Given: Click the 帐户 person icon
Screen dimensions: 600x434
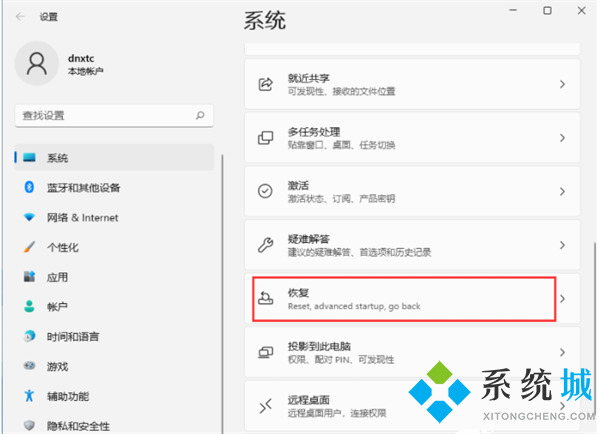Looking at the screenshot, I should pos(29,306).
